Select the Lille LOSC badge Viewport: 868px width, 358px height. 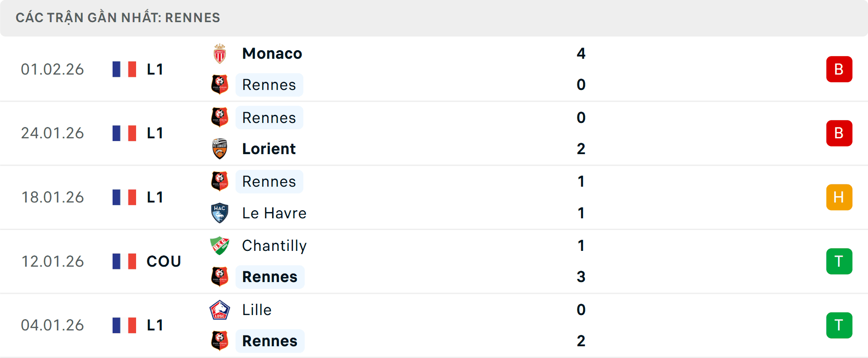tap(220, 310)
